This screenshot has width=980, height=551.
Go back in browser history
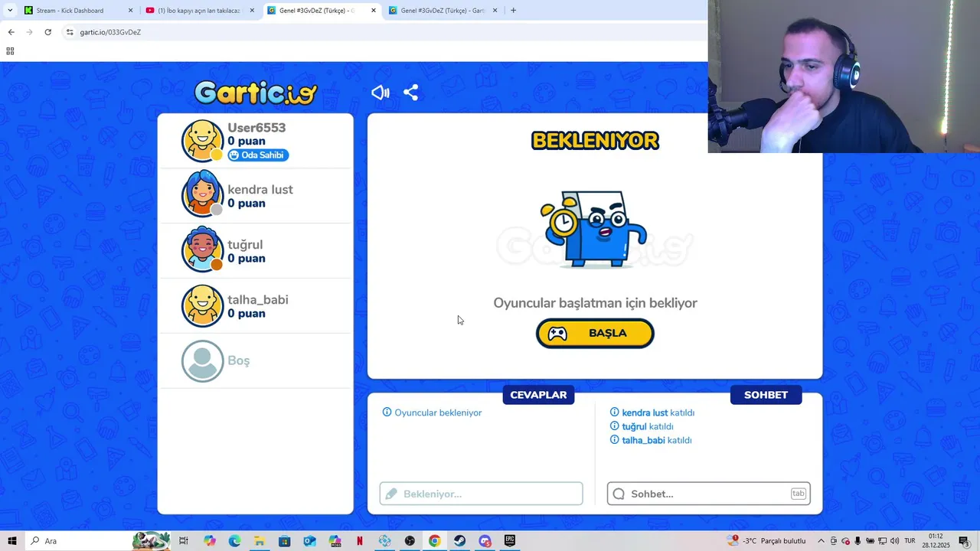(x=11, y=32)
